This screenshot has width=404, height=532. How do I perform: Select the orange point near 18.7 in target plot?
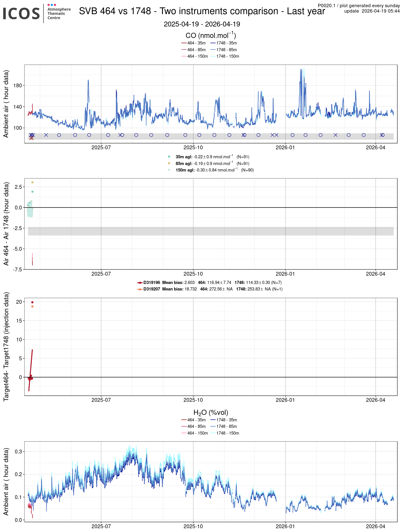[32, 306]
